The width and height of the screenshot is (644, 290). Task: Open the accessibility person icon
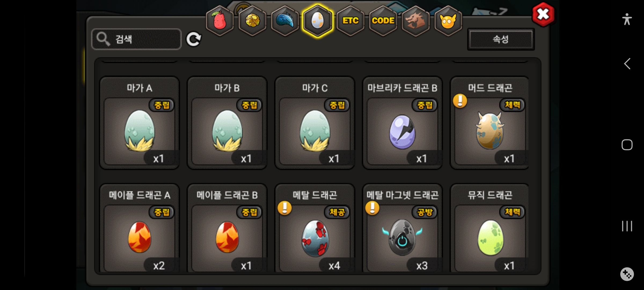(x=627, y=19)
